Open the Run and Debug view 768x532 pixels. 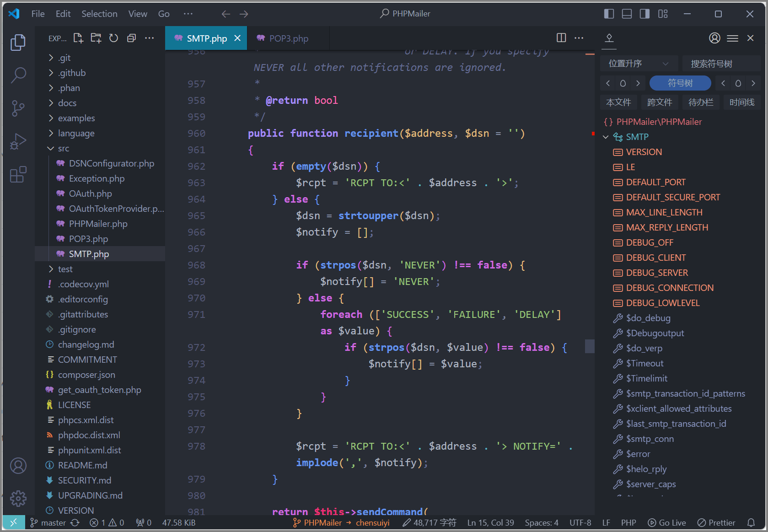[x=18, y=141]
